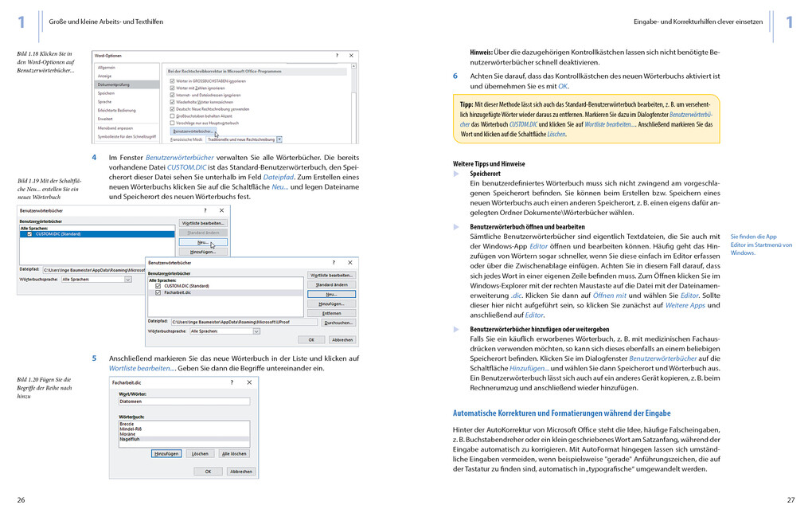Click the Alle löschen button
Viewport: 812px width, 513px height.
(x=234, y=453)
